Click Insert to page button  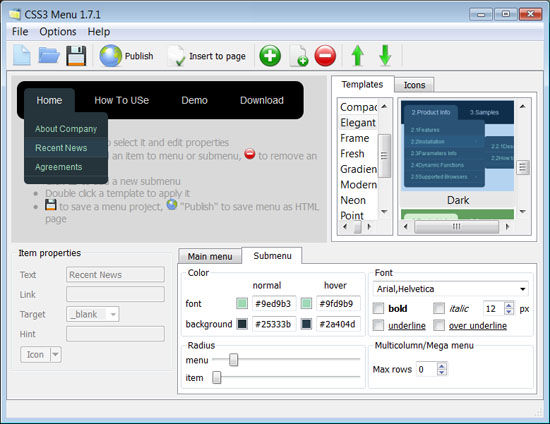pyautogui.click(x=207, y=56)
